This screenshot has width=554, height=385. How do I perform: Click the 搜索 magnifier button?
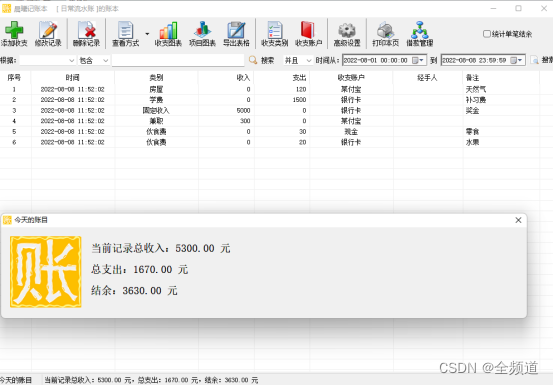click(x=261, y=60)
